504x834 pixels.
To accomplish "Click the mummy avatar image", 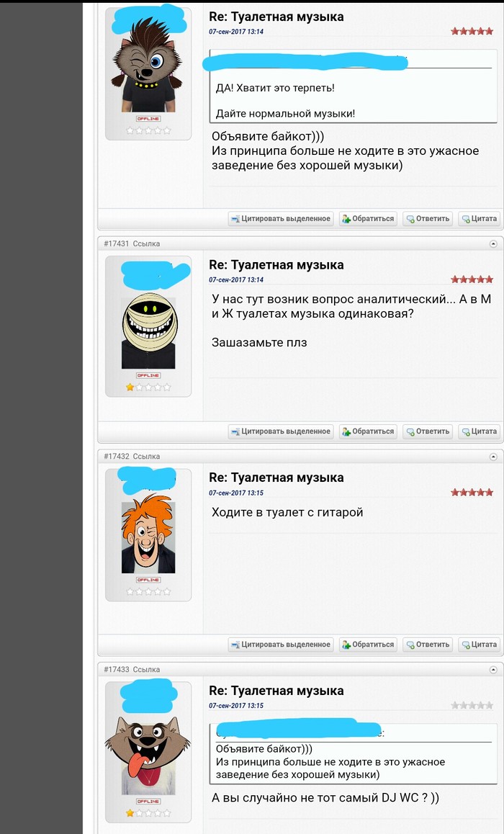I will (x=148, y=332).
